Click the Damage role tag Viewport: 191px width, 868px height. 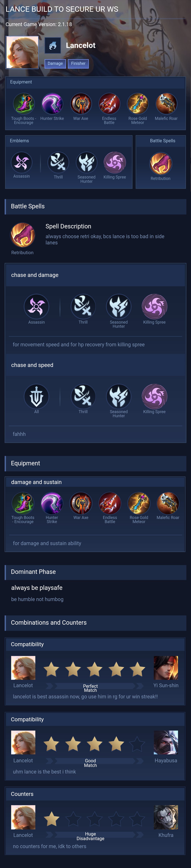click(x=55, y=64)
